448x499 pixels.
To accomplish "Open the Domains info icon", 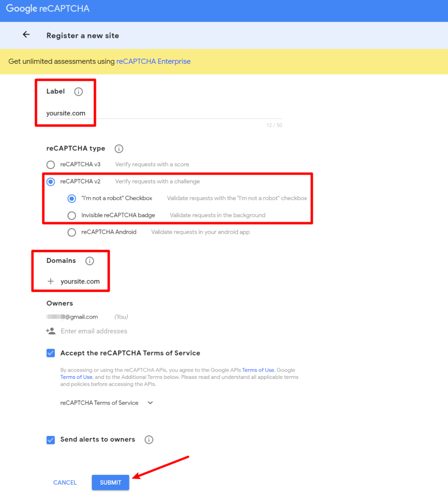I will click(x=90, y=261).
